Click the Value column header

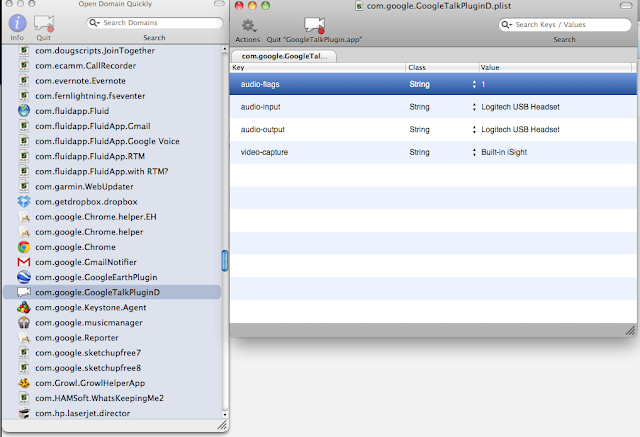point(555,67)
